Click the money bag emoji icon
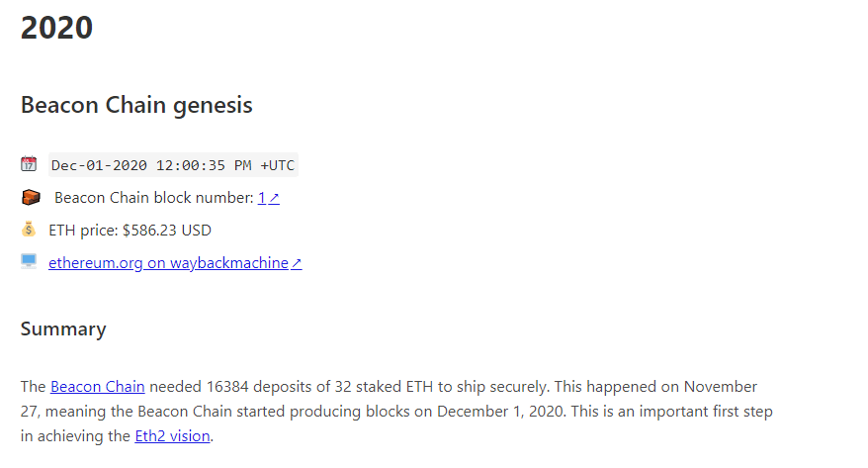The image size is (868, 468). 29,230
